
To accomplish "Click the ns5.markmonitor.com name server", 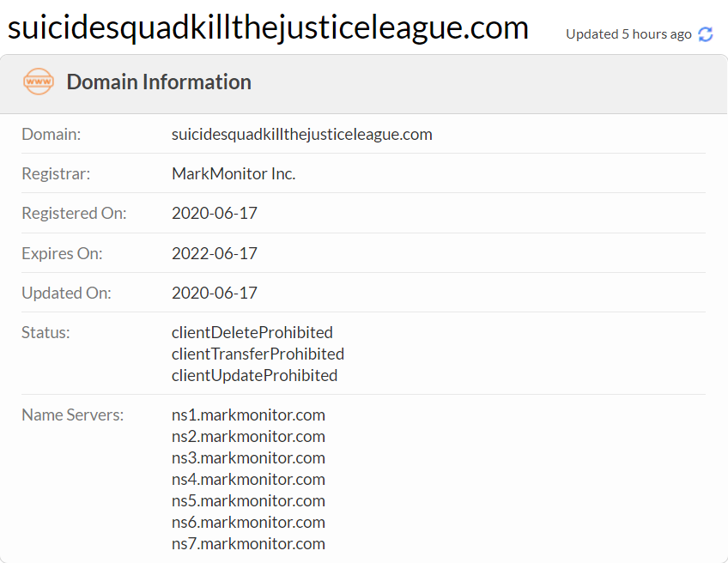I will (248, 501).
